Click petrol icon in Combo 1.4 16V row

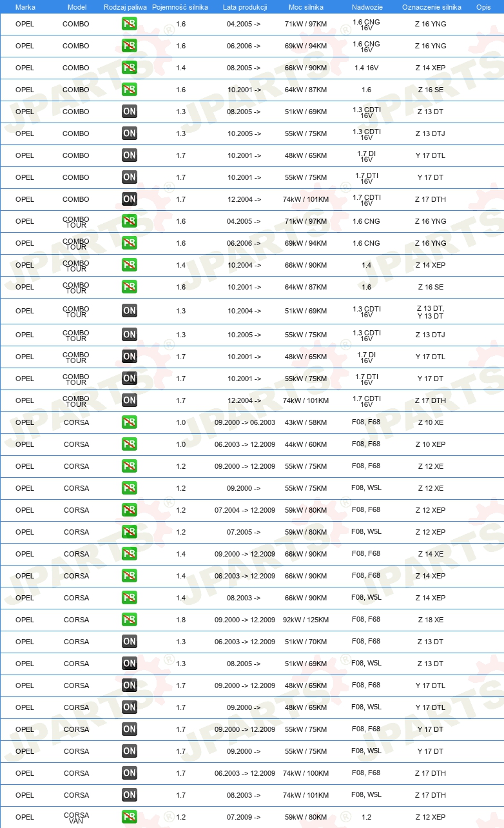pyautogui.click(x=130, y=68)
